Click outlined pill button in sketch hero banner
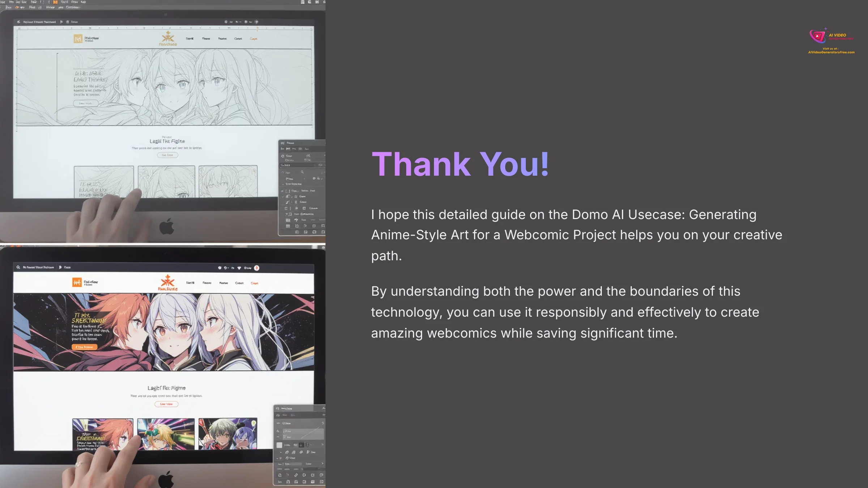Image resolution: width=868 pixels, height=488 pixels. (x=86, y=103)
